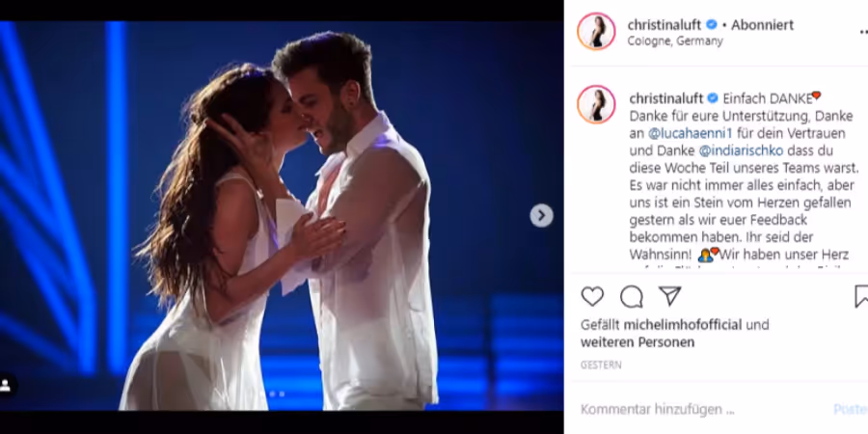Save the post with the bookmark icon

click(x=861, y=297)
